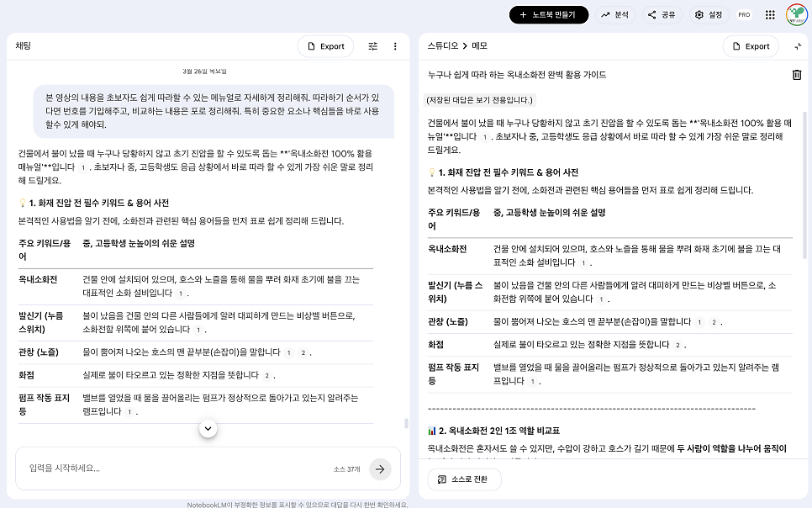Open citation 1 in memo 옥내소화전 row
Screen dimensions: 812x508
click(x=583, y=262)
